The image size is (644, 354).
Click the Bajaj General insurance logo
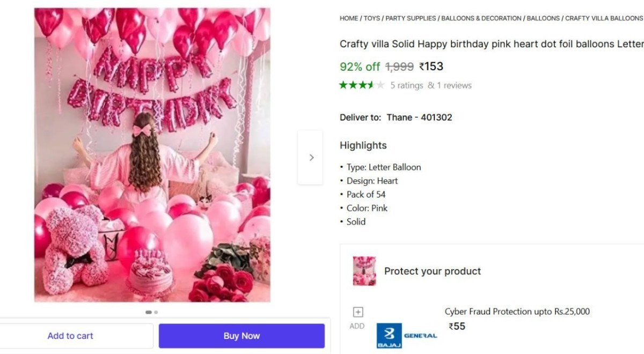click(x=405, y=335)
